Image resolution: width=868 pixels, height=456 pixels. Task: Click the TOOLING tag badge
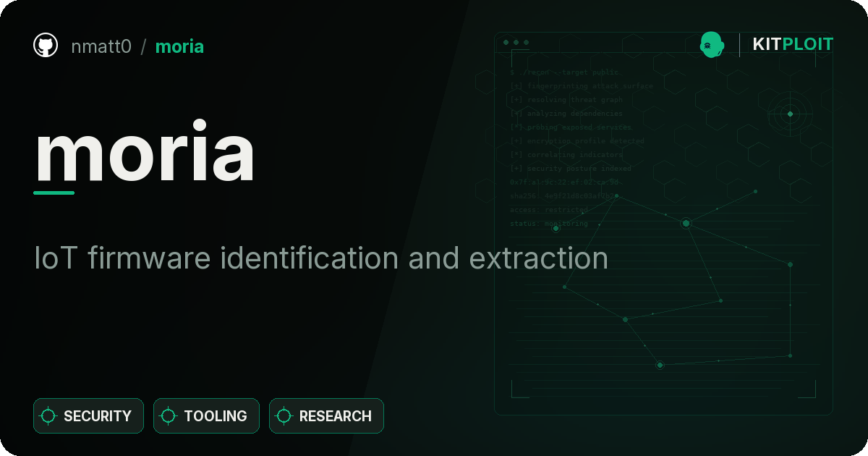(x=206, y=416)
